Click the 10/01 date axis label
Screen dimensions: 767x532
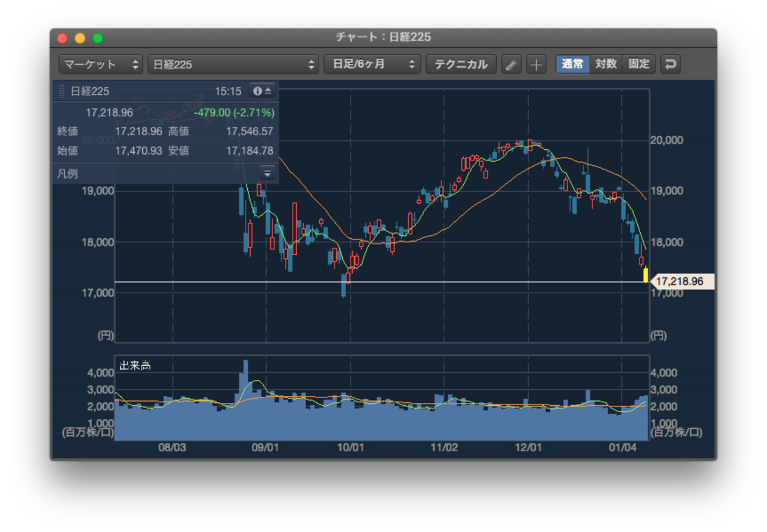[x=350, y=448]
